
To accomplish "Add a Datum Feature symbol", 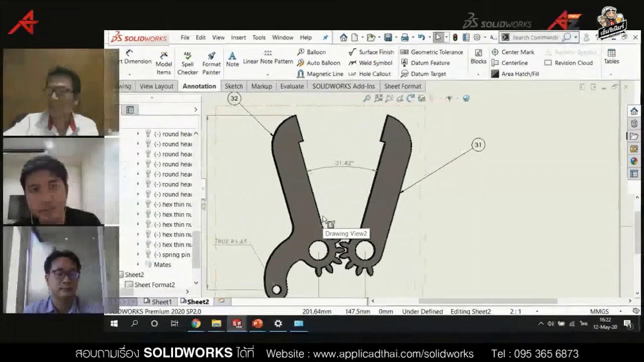I will pos(425,63).
